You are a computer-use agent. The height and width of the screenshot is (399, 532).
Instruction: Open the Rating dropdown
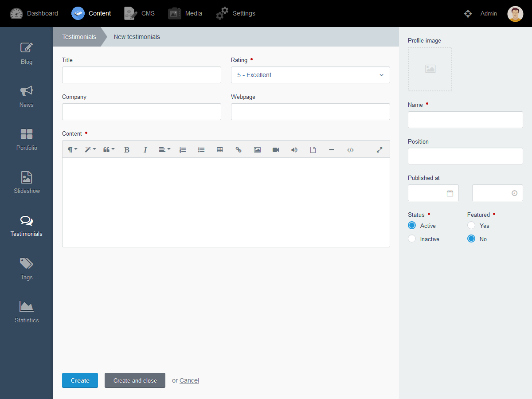pos(310,75)
